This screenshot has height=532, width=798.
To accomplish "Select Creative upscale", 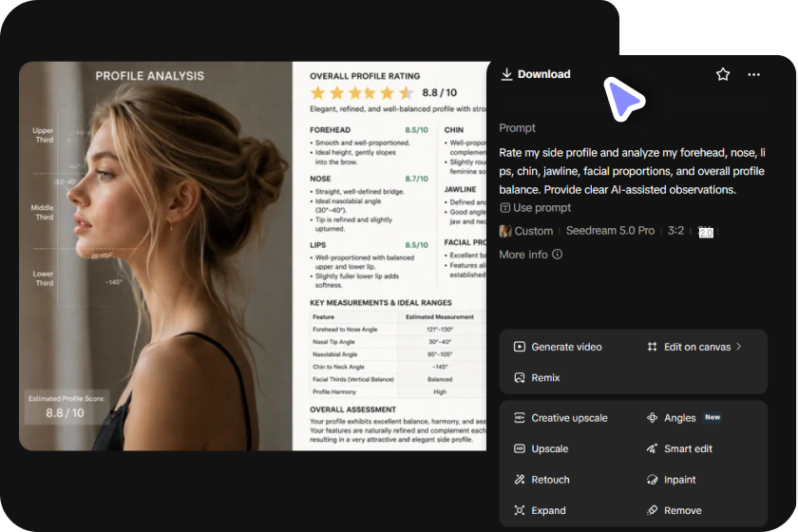I will pos(560,418).
